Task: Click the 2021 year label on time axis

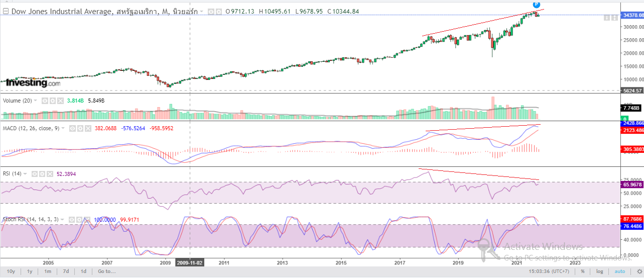Action: [517, 262]
